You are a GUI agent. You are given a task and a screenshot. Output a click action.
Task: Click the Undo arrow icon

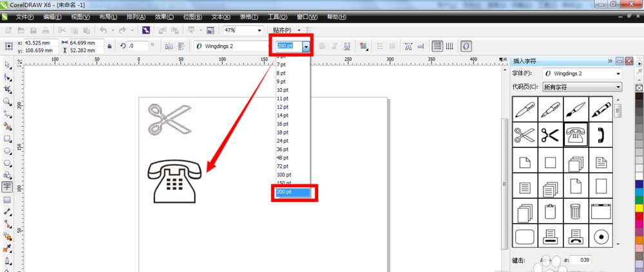tap(103, 30)
